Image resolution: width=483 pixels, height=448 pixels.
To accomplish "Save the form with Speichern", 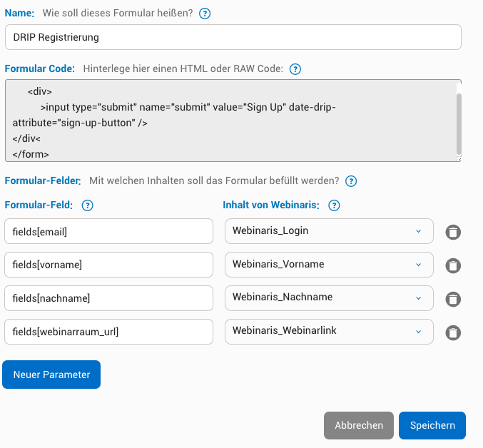I will coord(432,425).
